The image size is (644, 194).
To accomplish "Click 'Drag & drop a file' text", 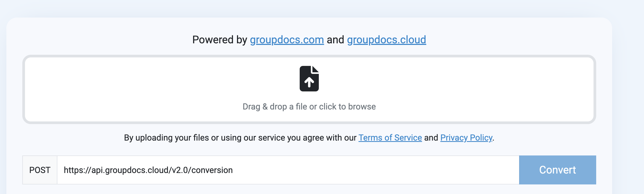I will point(275,107).
